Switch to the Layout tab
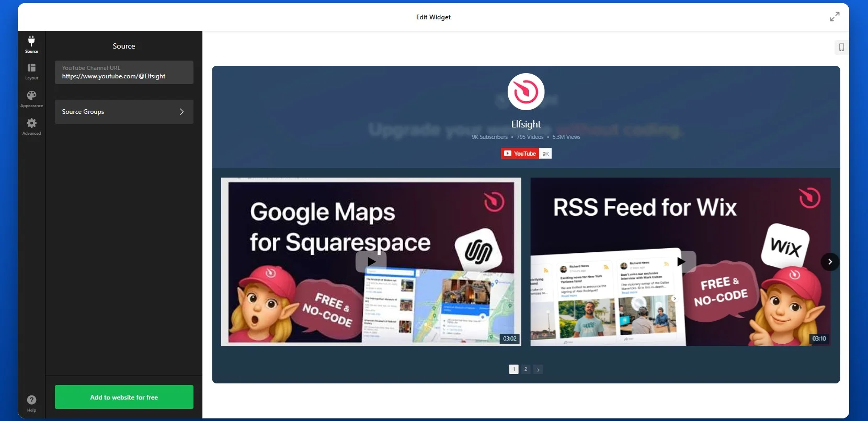Viewport: 868px width, 421px height. pyautogui.click(x=31, y=72)
